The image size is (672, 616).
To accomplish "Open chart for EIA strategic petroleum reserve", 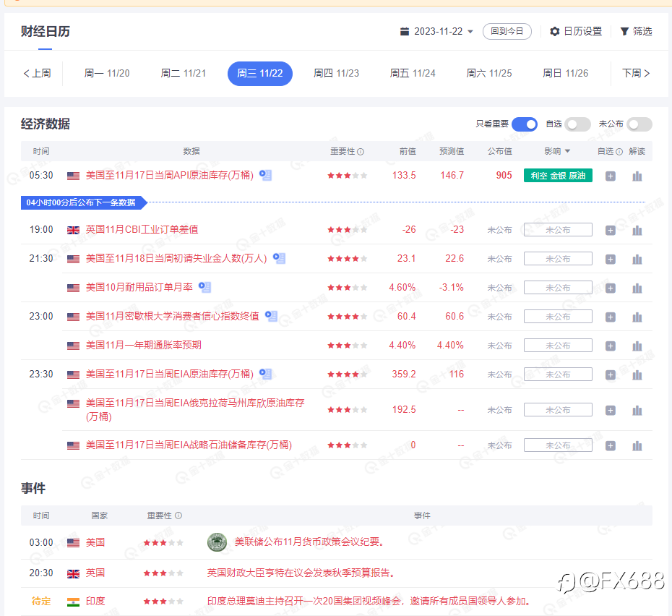I will click(637, 445).
